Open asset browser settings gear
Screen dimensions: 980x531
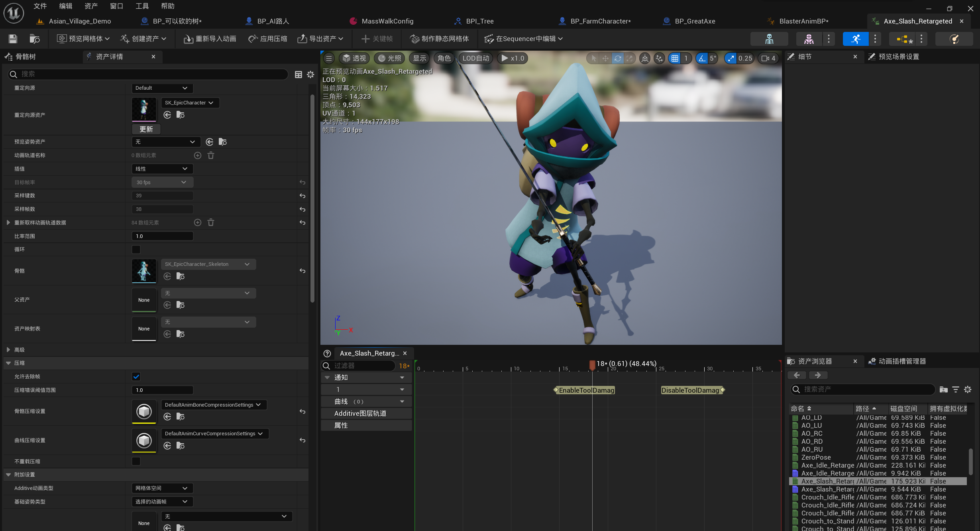pyautogui.click(x=968, y=389)
